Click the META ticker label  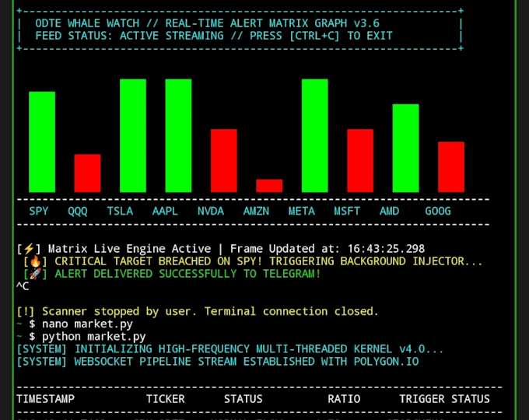302,212
